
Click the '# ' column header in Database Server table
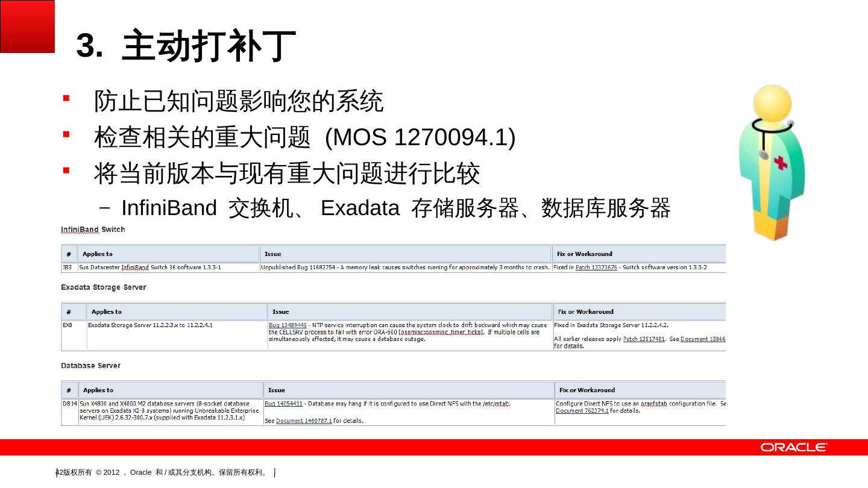click(x=69, y=390)
